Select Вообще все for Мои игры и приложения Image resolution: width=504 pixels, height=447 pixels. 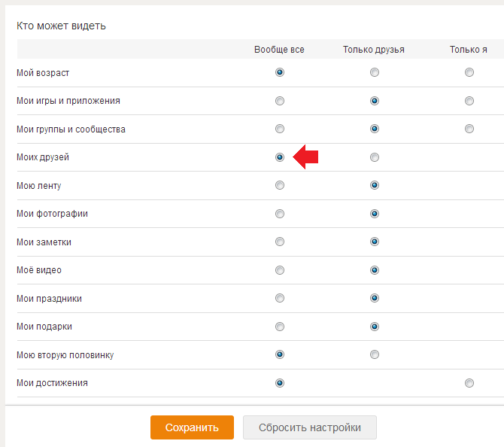[280, 101]
